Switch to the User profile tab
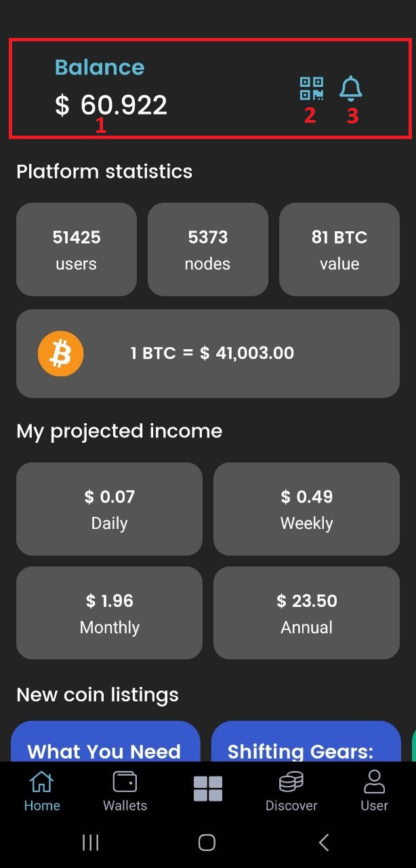The height and width of the screenshot is (868, 416). tap(374, 791)
